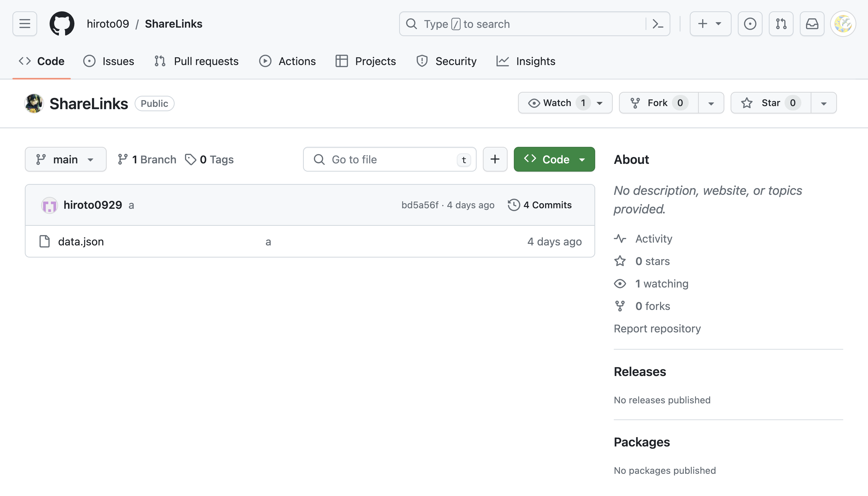Image resolution: width=868 pixels, height=496 pixels.
Task: Click the GitHub logo icon
Action: pos(62,24)
